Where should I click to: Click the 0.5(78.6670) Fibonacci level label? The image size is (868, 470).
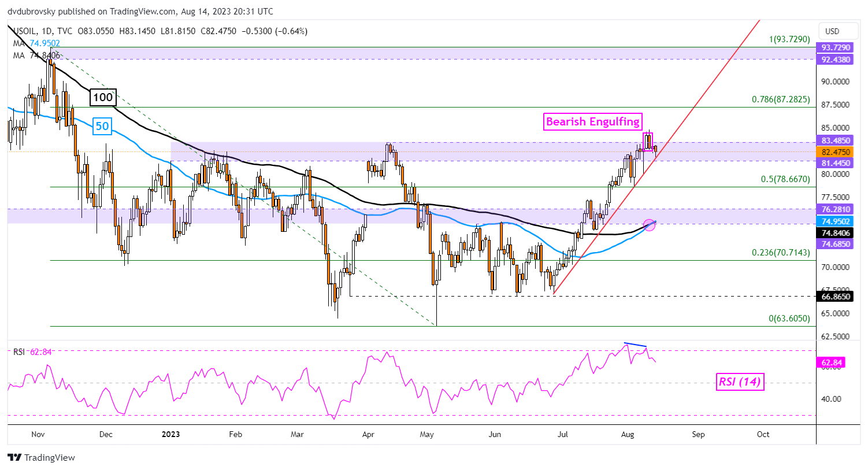click(785, 179)
